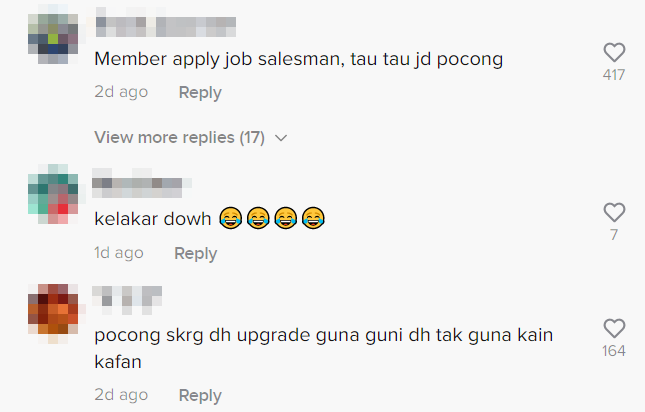Open the first commenter's blurred username
This screenshot has height=412, width=645.
(166, 22)
